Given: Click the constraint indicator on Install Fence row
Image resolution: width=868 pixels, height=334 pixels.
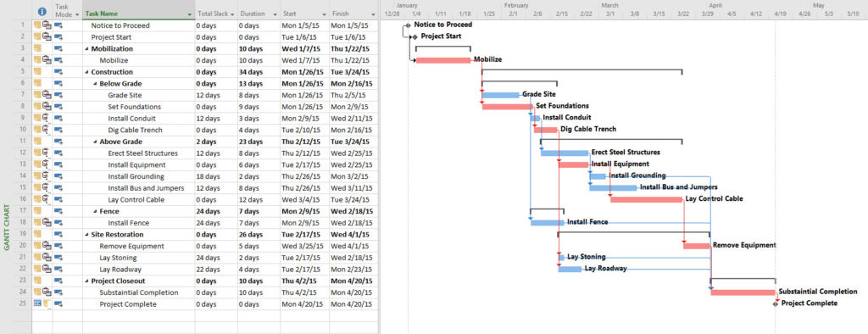Looking at the screenshot, I should click(x=47, y=223).
